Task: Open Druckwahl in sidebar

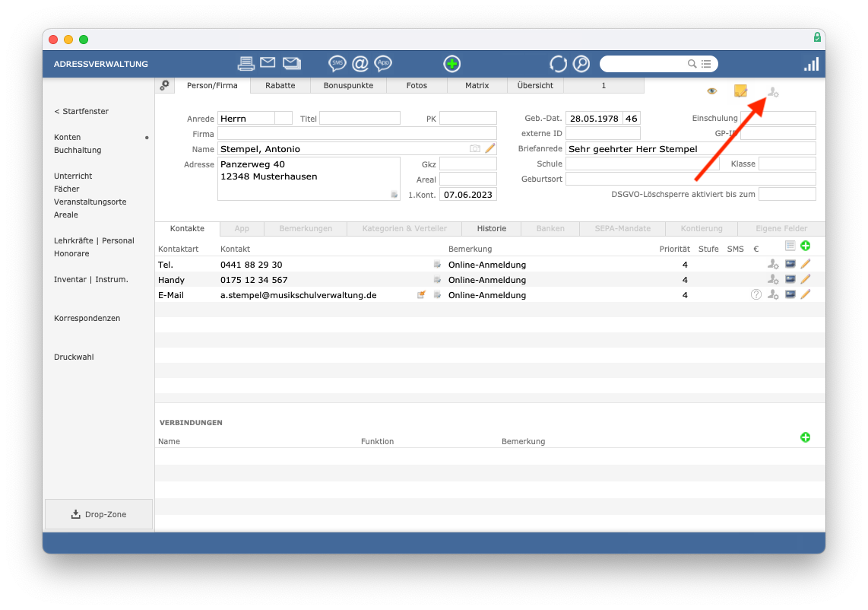Action: [74, 357]
